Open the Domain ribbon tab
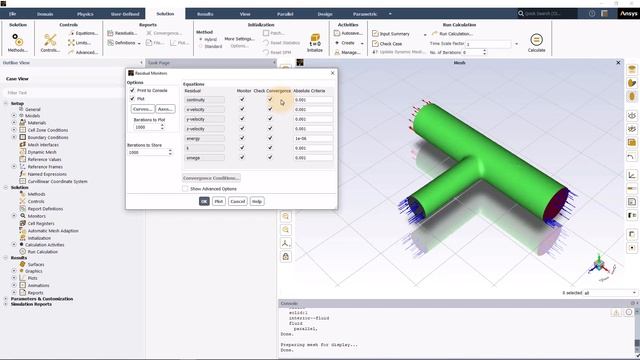 pyautogui.click(x=45, y=14)
